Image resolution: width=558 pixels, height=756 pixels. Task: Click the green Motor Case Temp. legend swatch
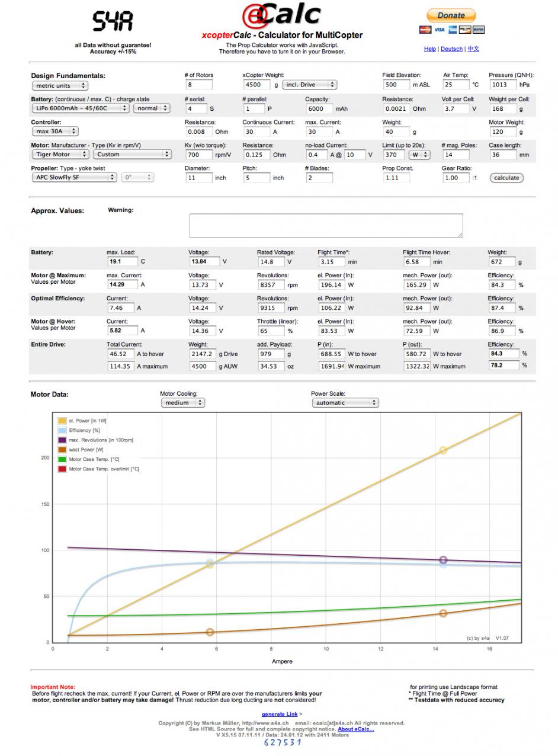click(x=62, y=459)
